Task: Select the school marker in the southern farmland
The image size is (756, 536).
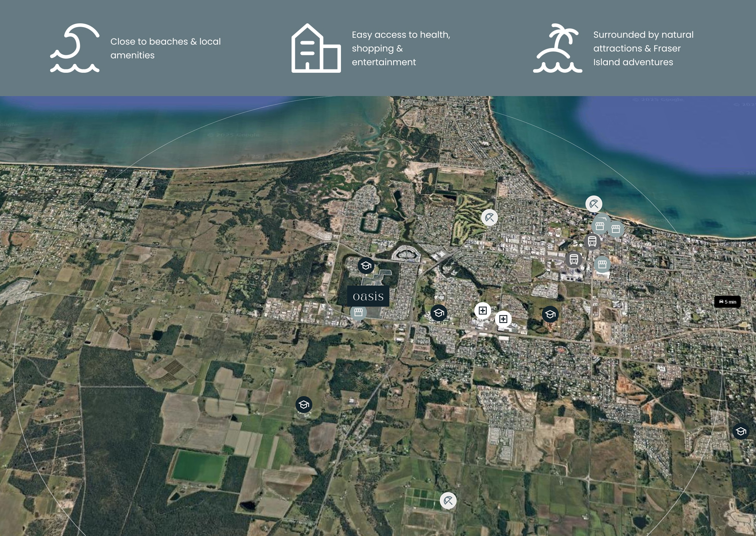Action: pyautogui.click(x=304, y=405)
